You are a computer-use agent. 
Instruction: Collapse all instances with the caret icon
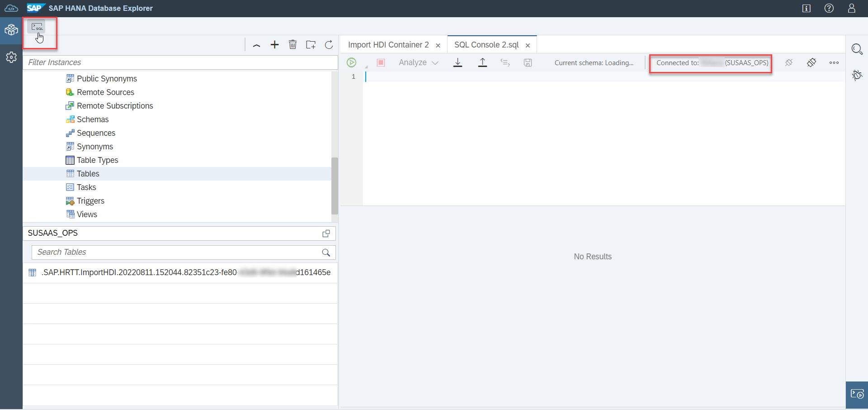pos(256,45)
